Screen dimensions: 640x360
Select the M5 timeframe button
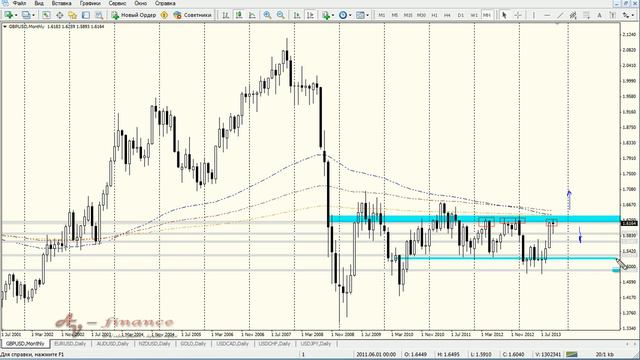[395, 15]
